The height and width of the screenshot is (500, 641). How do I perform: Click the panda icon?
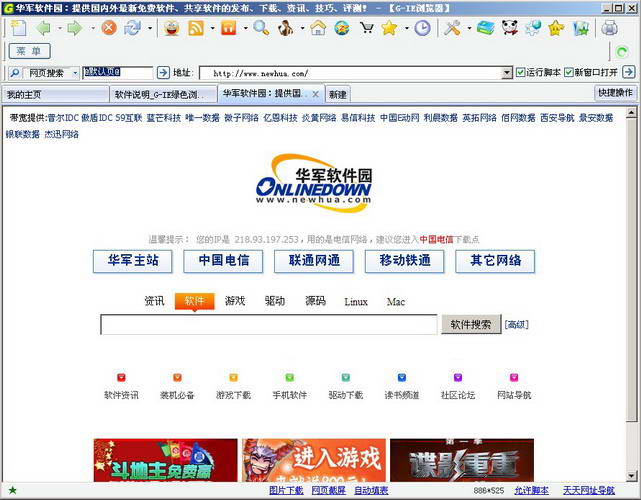tap(510, 28)
